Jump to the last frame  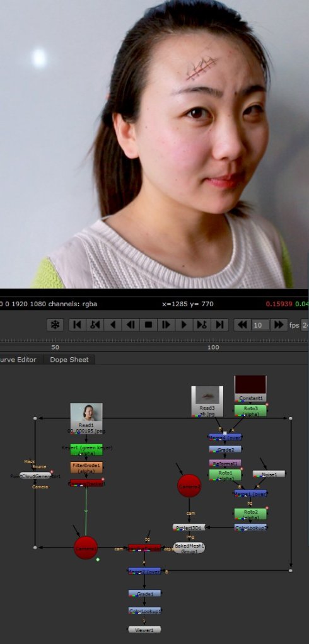(x=219, y=325)
